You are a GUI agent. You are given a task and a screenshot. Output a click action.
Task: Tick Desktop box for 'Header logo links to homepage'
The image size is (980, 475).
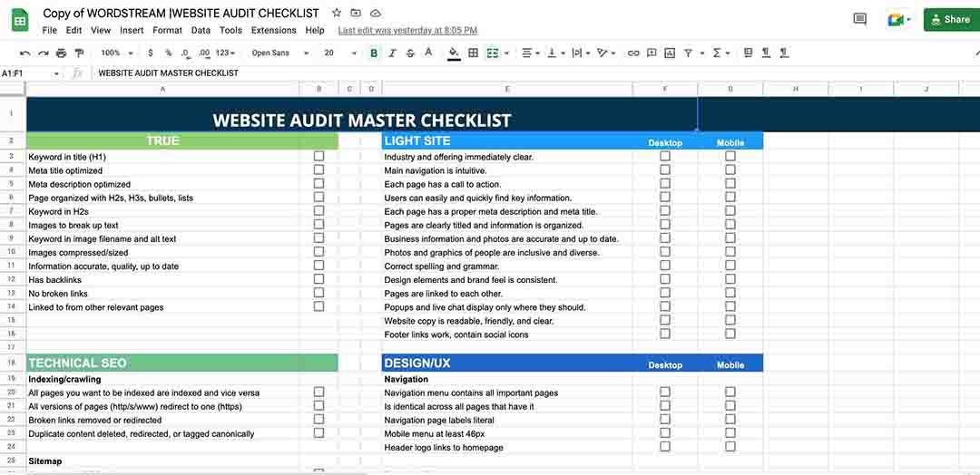tap(665, 447)
